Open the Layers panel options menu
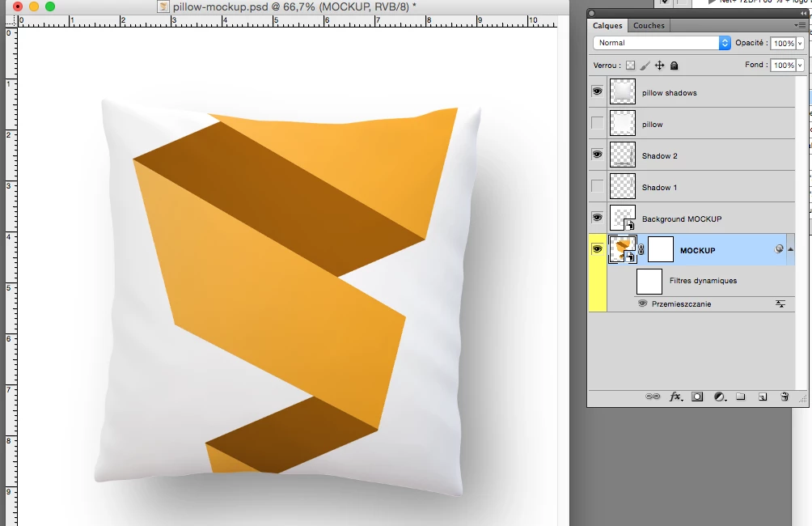 coord(800,25)
